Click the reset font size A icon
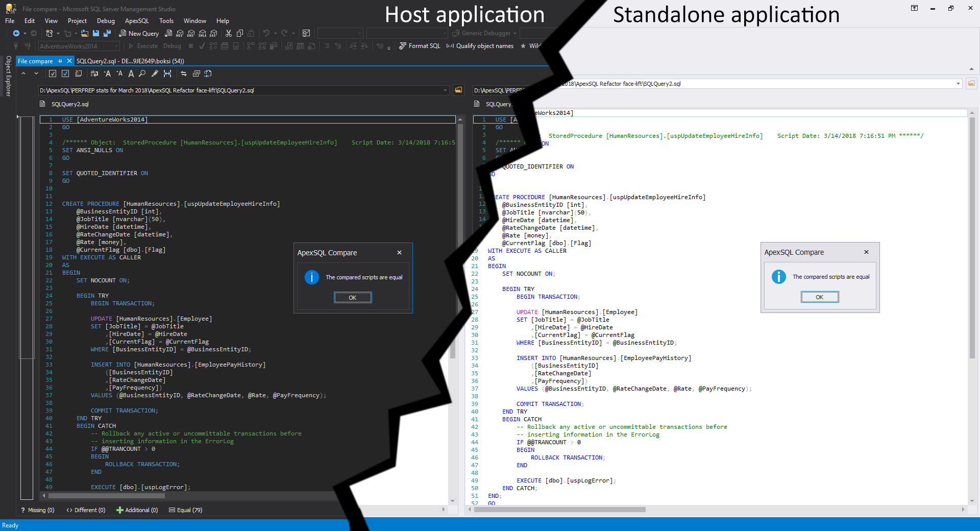The image size is (980, 531). (x=131, y=74)
